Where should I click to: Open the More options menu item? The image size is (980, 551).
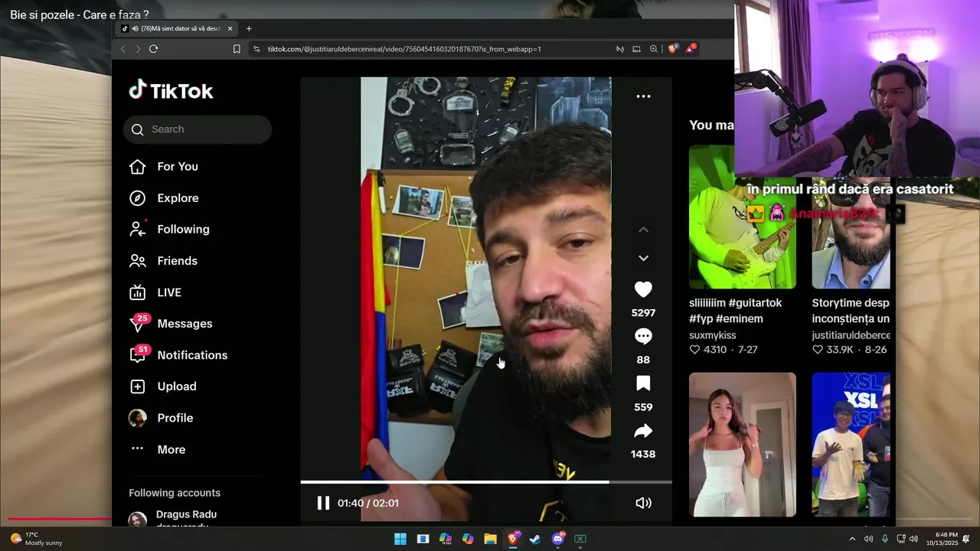click(x=157, y=449)
